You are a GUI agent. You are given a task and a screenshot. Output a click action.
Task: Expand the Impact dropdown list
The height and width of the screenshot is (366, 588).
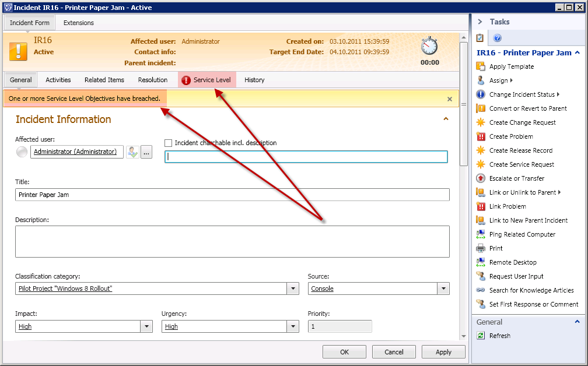pos(146,327)
